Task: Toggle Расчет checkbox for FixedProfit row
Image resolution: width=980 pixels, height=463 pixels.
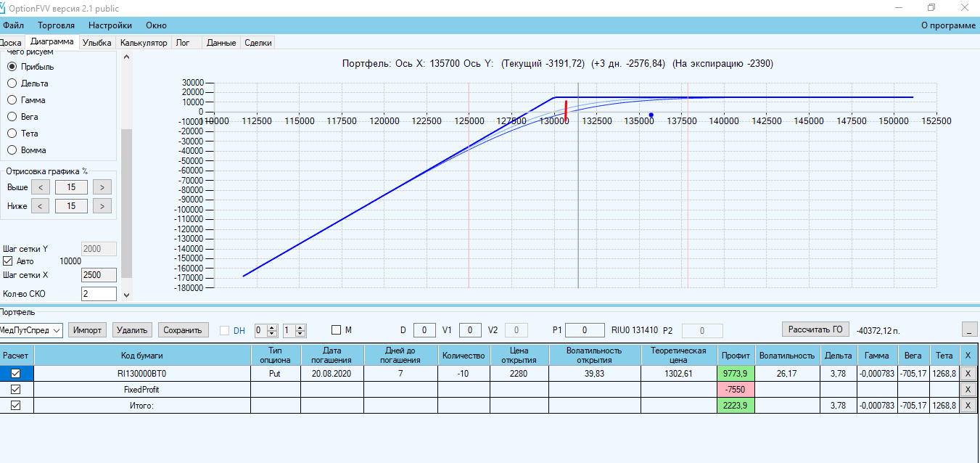Action: [15, 390]
